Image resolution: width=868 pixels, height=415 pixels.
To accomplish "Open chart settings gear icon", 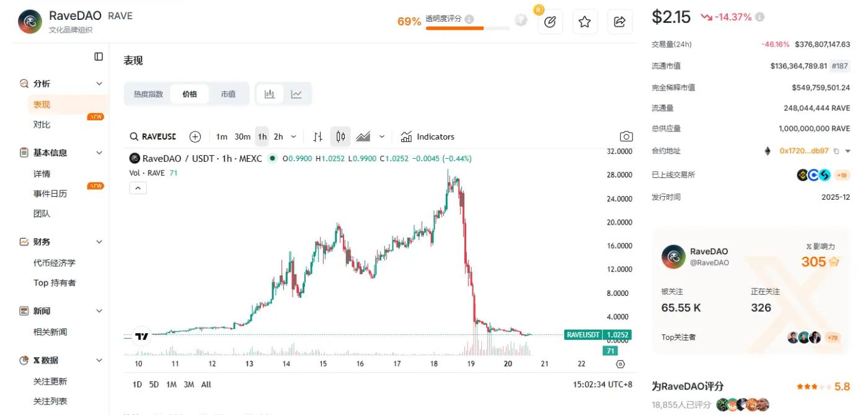I will click(x=621, y=364).
